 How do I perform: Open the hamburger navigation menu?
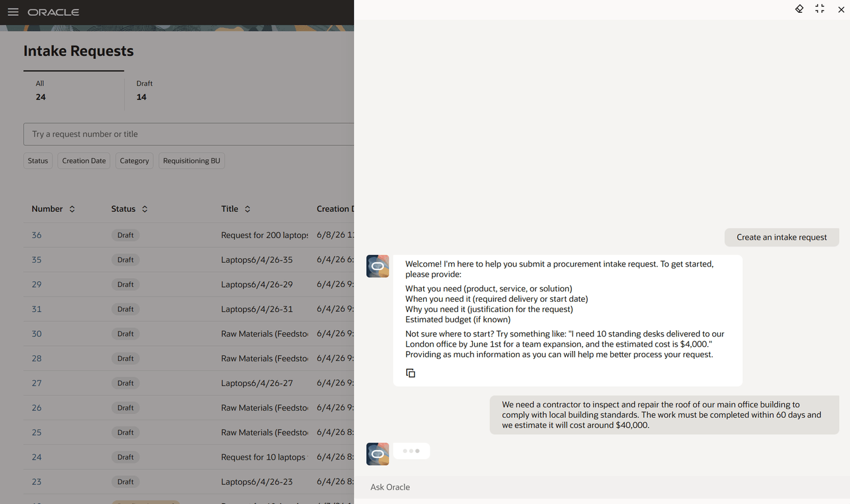(13, 12)
